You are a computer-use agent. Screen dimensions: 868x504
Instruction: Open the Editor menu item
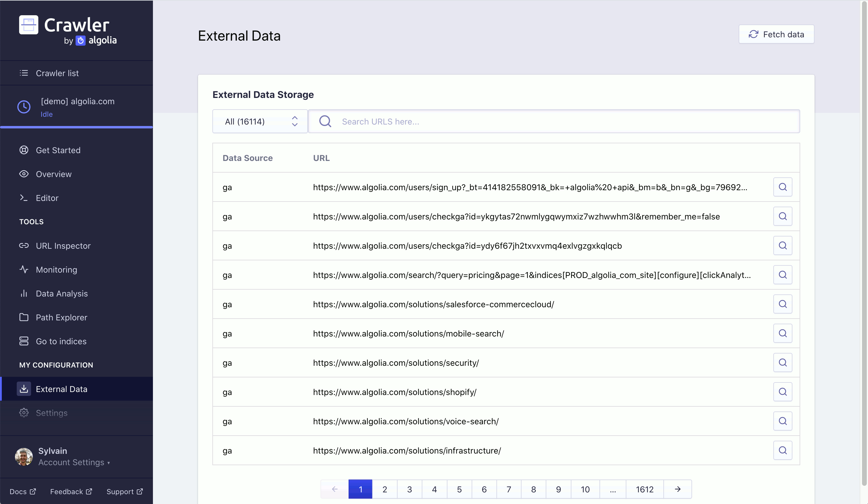point(76,198)
